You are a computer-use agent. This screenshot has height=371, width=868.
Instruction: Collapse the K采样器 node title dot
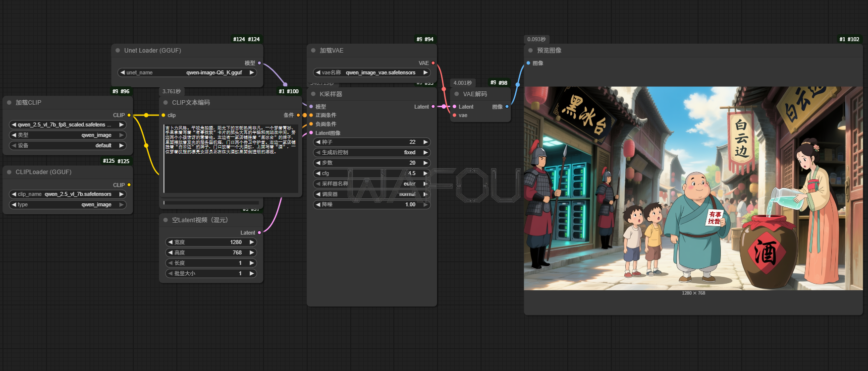tap(313, 94)
